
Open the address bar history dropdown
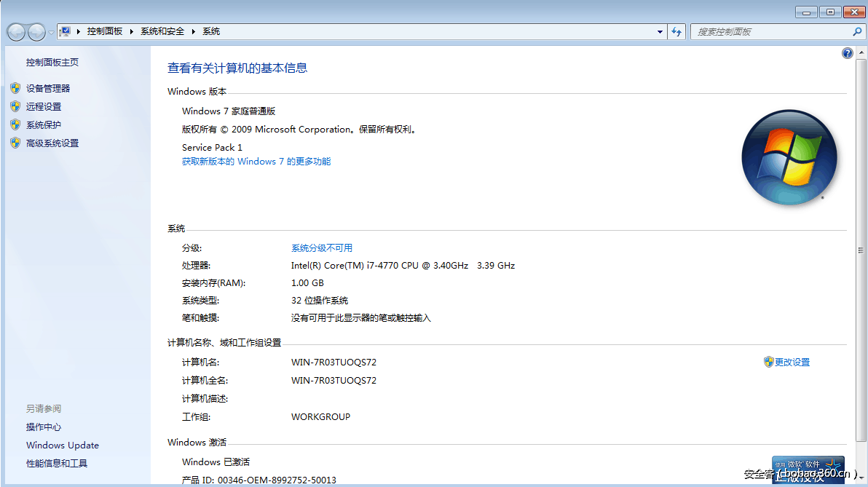659,31
